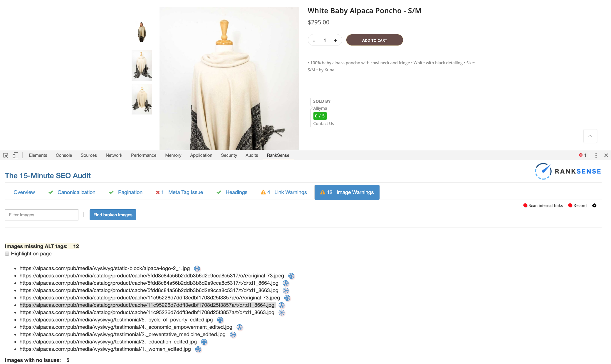Click the Add to Cart button
Screen dimensions: 611x364
coord(375,40)
